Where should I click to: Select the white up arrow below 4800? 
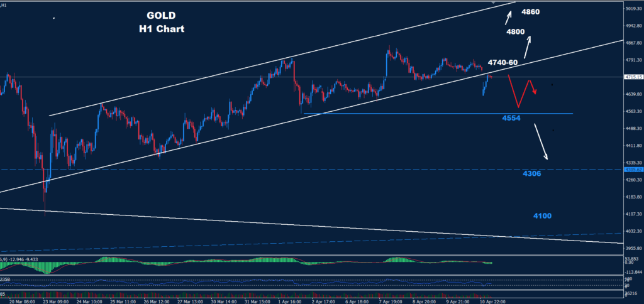click(x=527, y=46)
